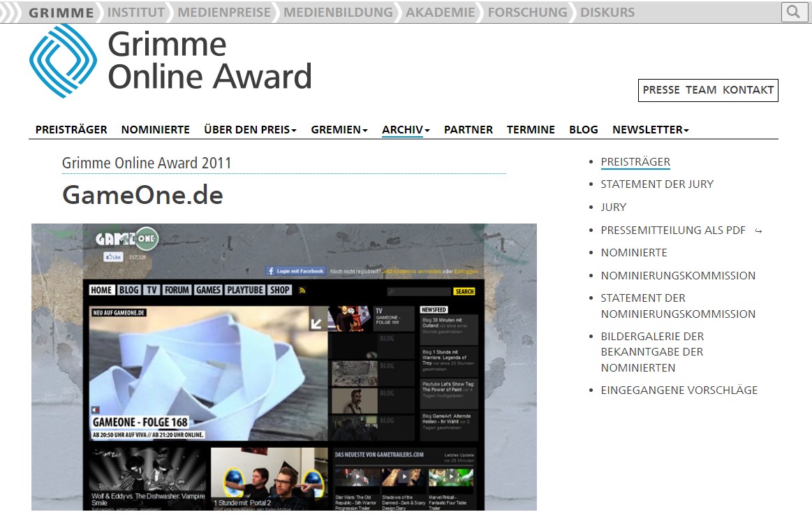Select NOMINIERTE in the main menu

(x=156, y=129)
